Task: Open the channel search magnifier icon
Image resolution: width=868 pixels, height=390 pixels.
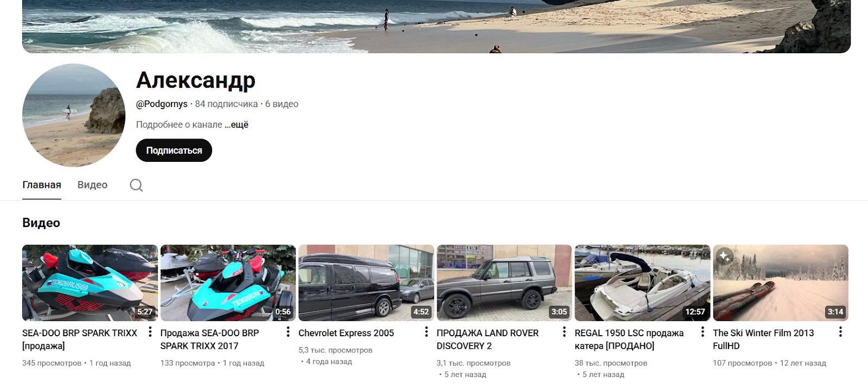Action: [x=136, y=185]
